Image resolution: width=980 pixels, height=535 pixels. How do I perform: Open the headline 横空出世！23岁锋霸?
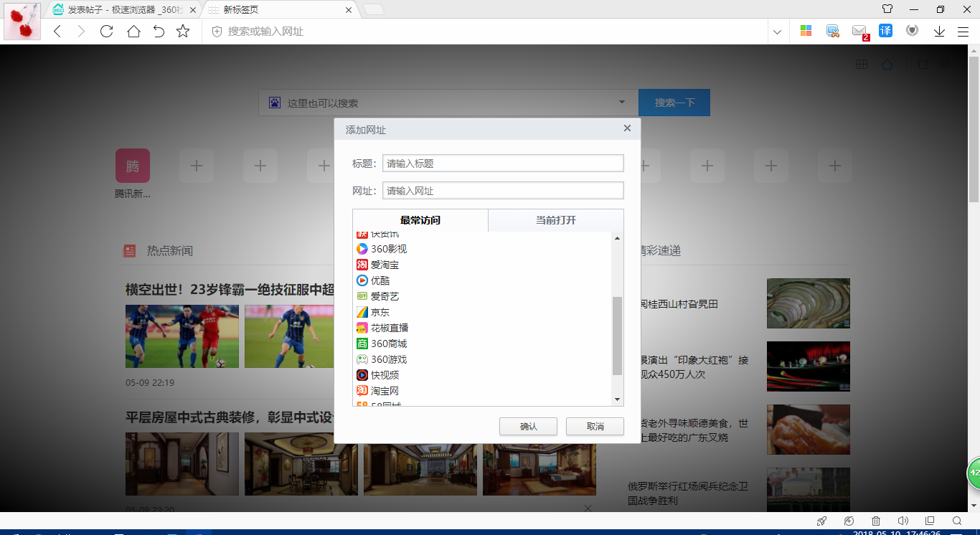pyautogui.click(x=230, y=289)
